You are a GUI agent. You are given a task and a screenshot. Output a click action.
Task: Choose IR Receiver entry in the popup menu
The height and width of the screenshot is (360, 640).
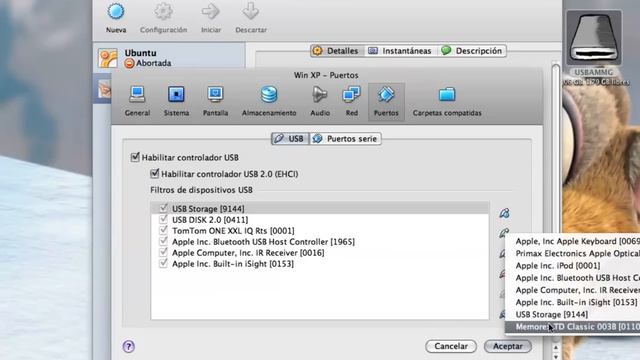(573, 290)
